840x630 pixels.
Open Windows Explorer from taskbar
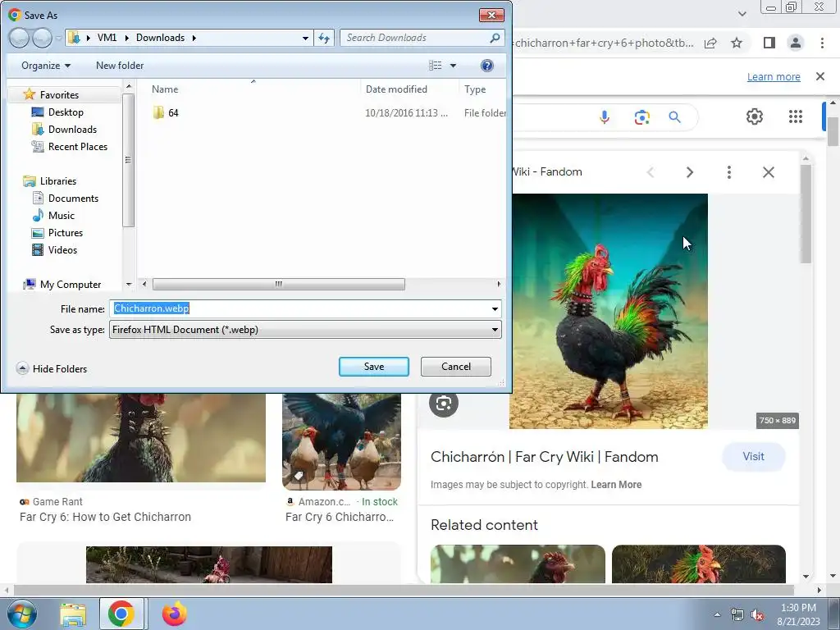click(x=73, y=614)
